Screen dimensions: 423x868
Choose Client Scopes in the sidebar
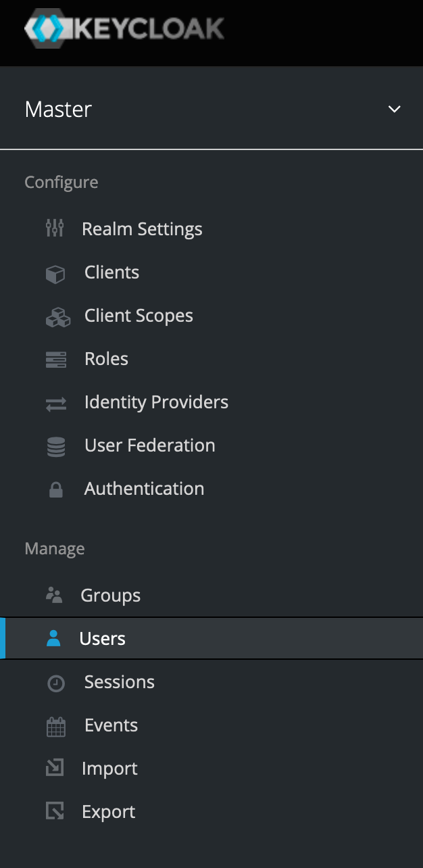tap(139, 316)
